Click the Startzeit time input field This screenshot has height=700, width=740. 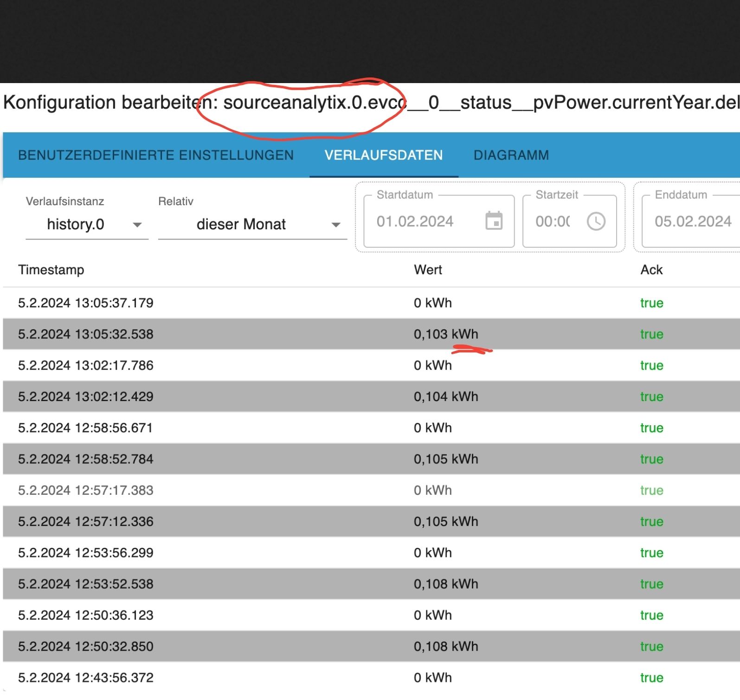pos(569,221)
